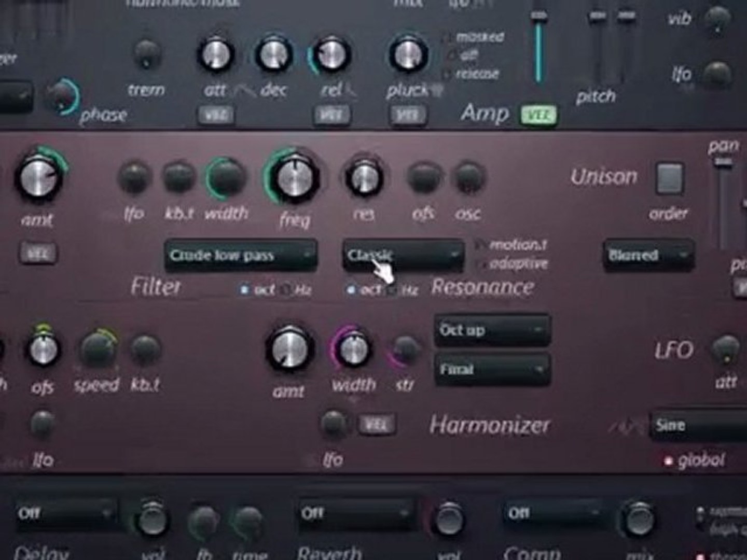Viewport: 747px width, 560px height.
Task: Click the dec knob
Action: click(273, 54)
